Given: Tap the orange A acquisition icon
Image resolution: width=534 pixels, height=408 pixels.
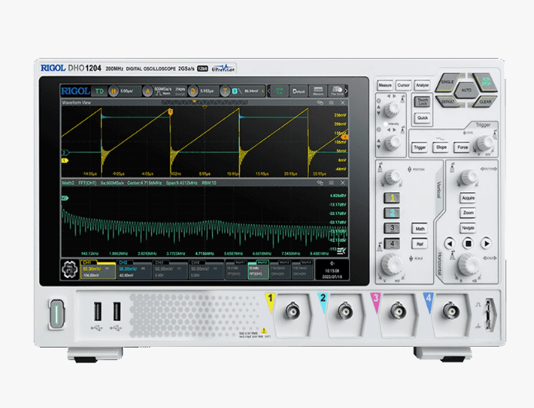Looking at the screenshot, I should coord(148,91).
